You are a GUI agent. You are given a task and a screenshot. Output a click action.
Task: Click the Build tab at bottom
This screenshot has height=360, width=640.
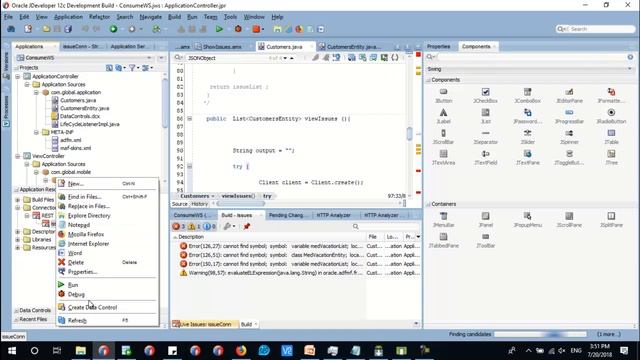click(247, 324)
